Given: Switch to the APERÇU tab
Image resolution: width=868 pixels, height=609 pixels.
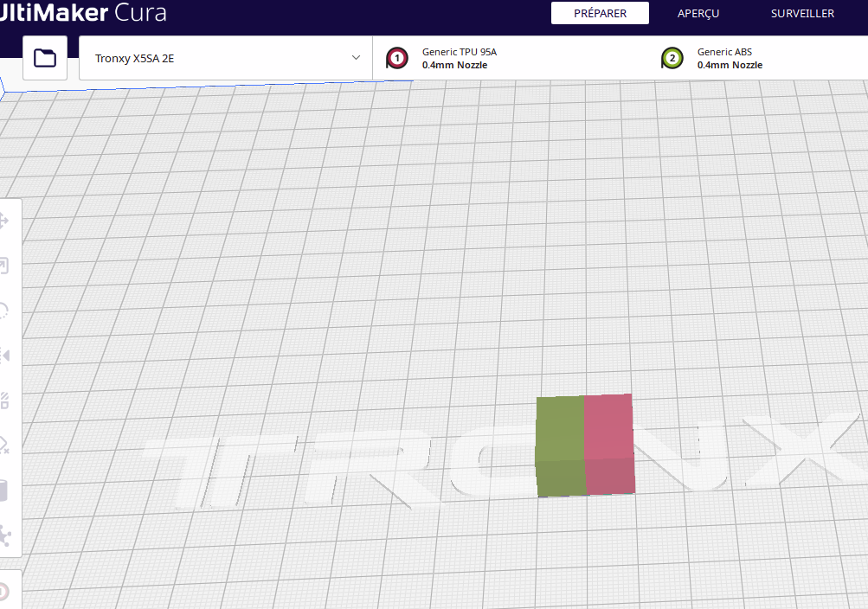Looking at the screenshot, I should click(x=698, y=13).
